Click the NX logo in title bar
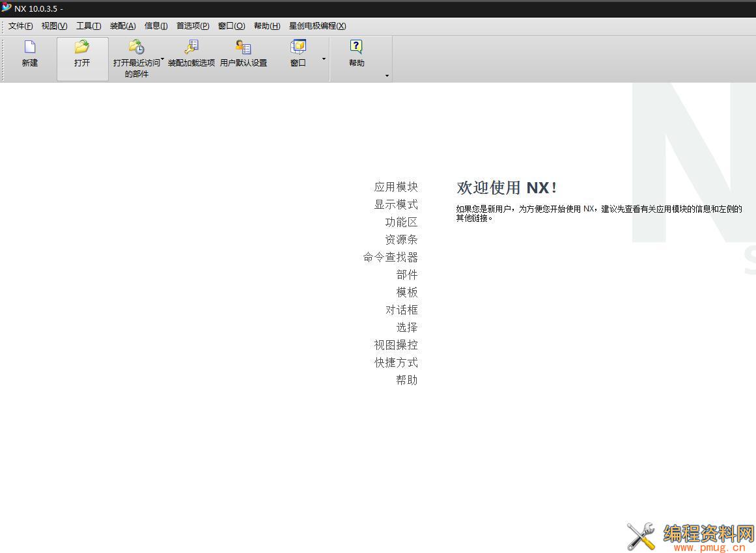 click(x=7, y=8)
